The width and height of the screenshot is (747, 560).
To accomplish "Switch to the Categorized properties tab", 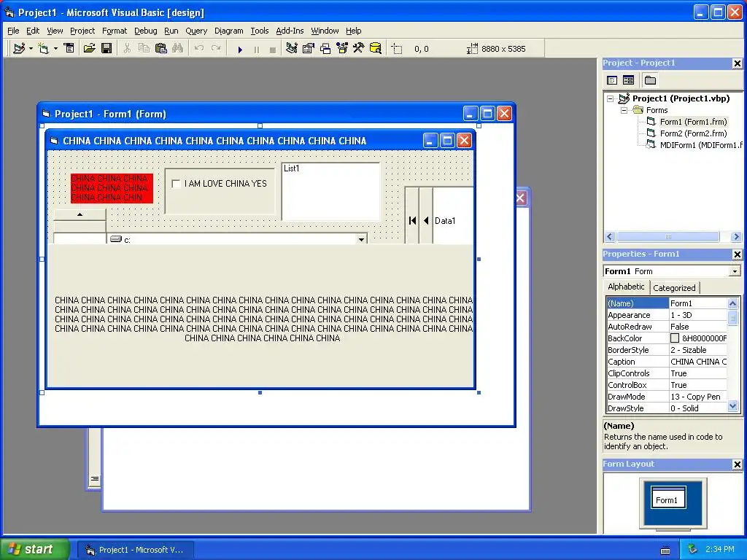I will [674, 287].
